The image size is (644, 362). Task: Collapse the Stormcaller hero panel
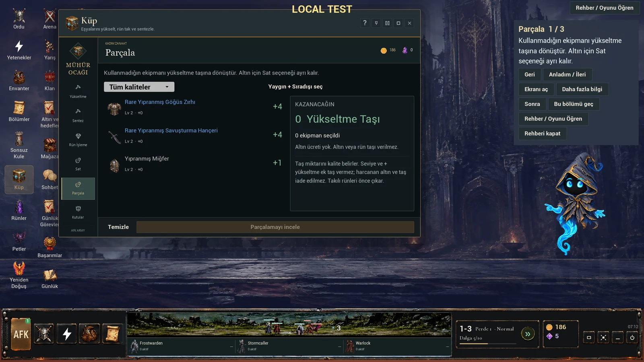[x=339, y=346]
